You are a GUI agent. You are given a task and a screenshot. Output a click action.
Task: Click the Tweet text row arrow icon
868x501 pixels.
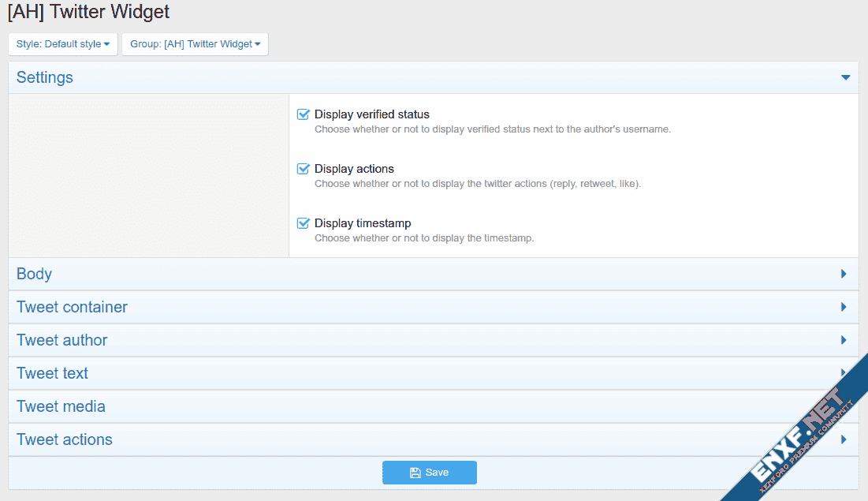coord(843,372)
